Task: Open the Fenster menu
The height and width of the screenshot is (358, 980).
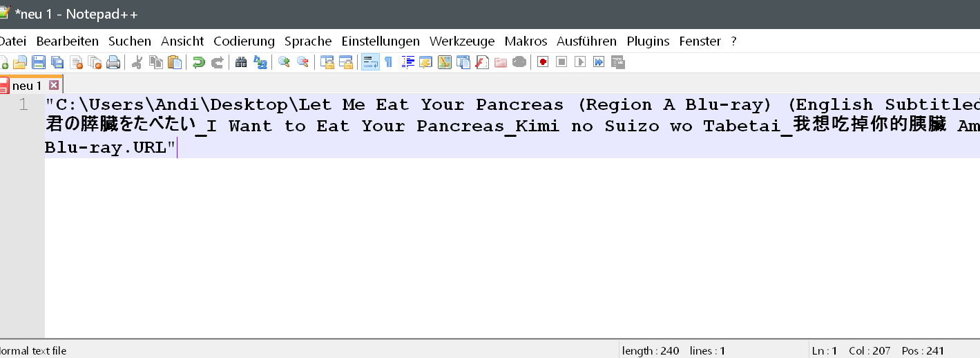Action: [700, 41]
